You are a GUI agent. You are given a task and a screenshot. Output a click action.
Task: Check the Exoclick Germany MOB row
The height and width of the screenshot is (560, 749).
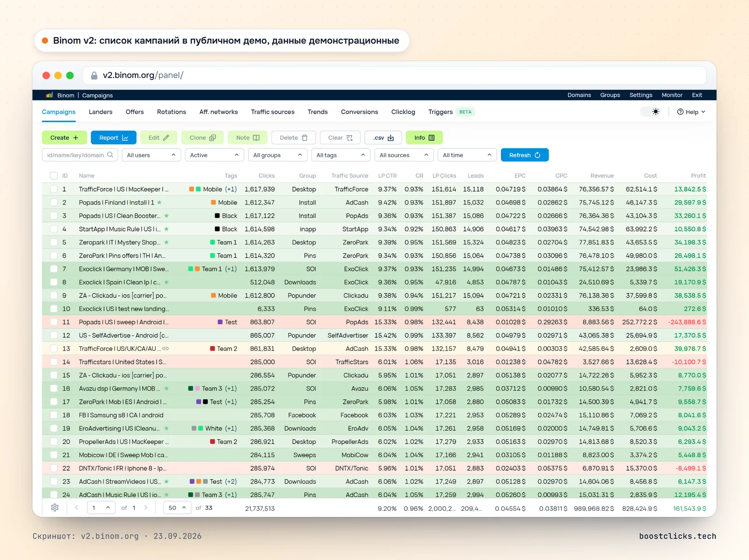(54, 269)
